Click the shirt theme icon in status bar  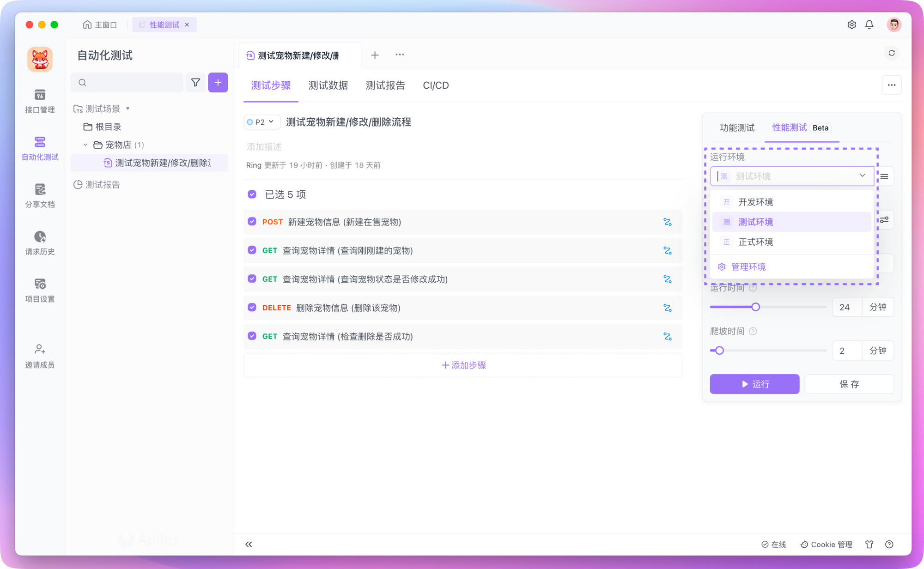click(869, 545)
